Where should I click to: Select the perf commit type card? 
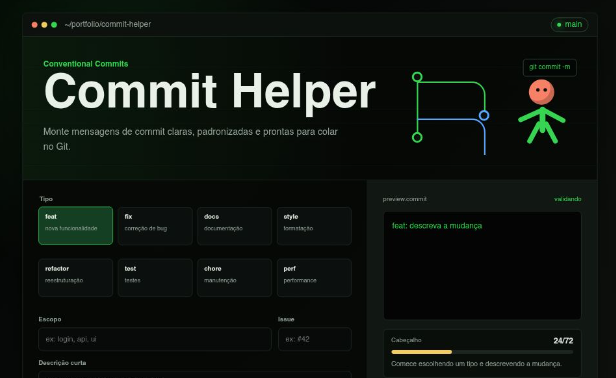(x=314, y=278)
